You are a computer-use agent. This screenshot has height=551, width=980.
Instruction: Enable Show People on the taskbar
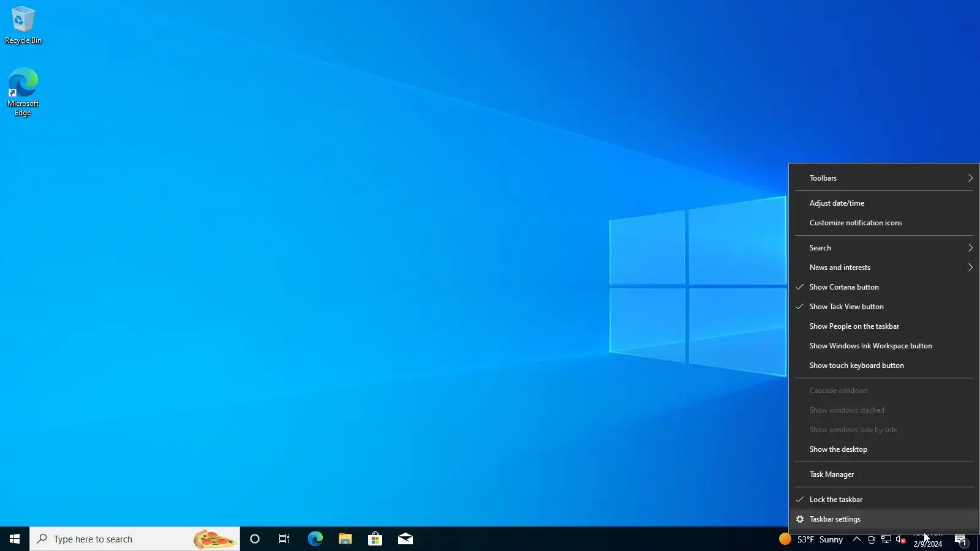coord(884,326)
